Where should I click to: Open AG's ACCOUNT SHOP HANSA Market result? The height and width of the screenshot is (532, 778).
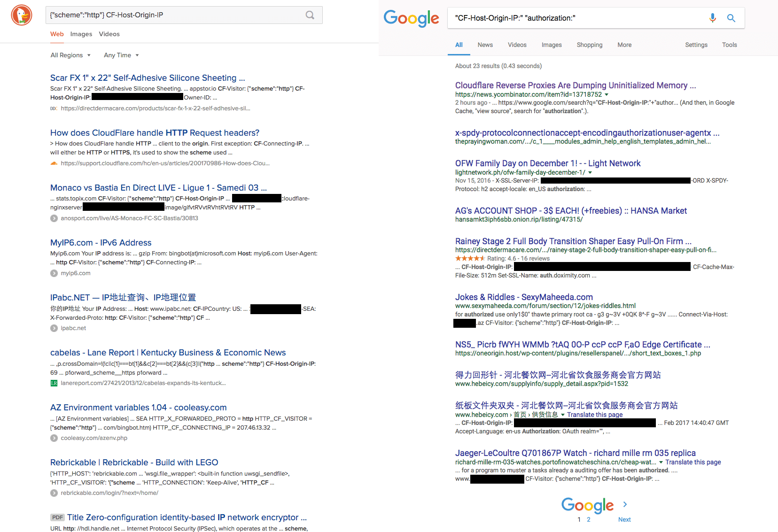click(571, 211)
